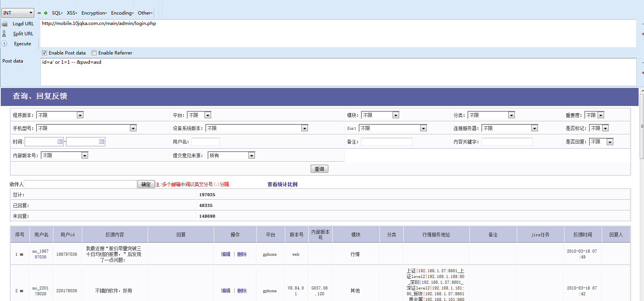Open the 平台 dropdown
Image resolution: width=644 pixels, height=301 pixels.
(199, 115)
